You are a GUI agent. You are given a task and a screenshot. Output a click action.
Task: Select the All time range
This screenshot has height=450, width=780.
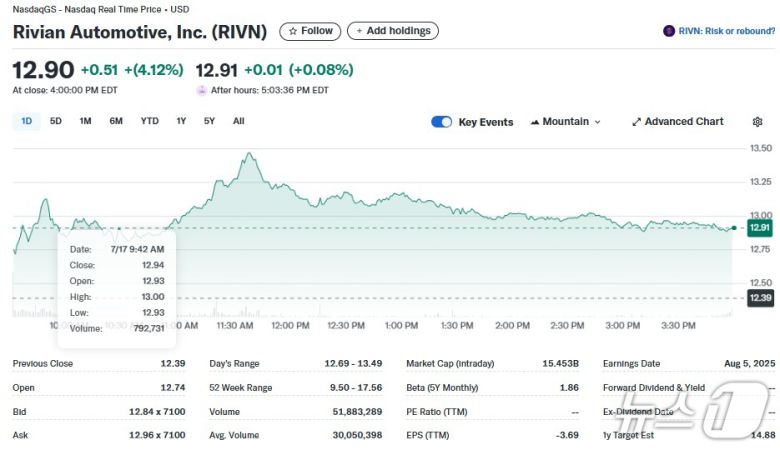(x=238, y=121)
